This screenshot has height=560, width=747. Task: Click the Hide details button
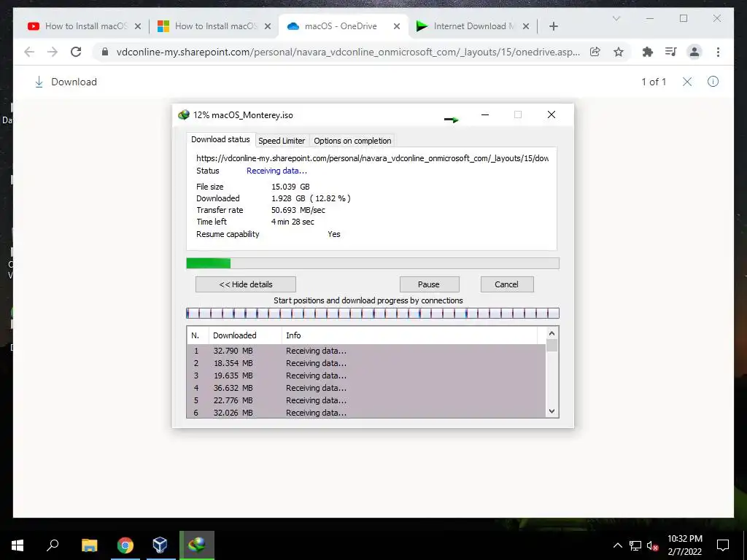246,284
